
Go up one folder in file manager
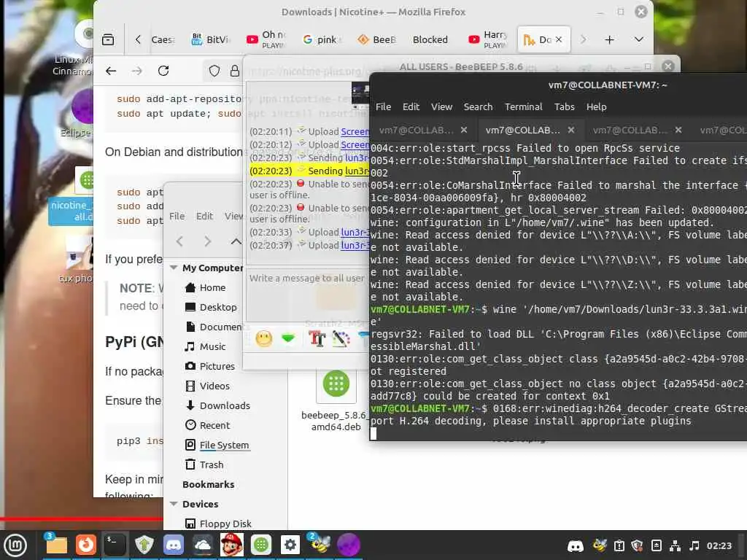[236, 241]
